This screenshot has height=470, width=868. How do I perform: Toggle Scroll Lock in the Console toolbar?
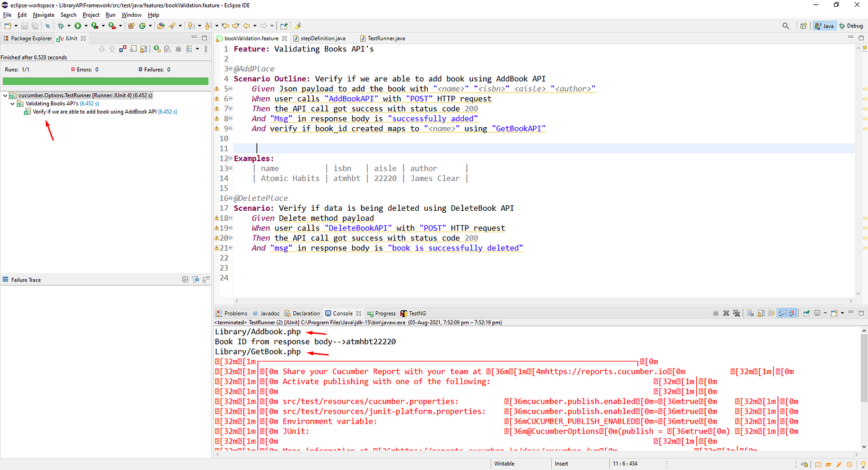(761, 313)
